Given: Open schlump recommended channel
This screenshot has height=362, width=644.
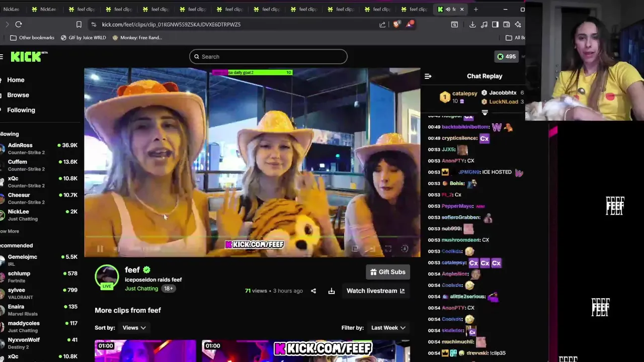Looking at the screenshot, I should (39, 277).
